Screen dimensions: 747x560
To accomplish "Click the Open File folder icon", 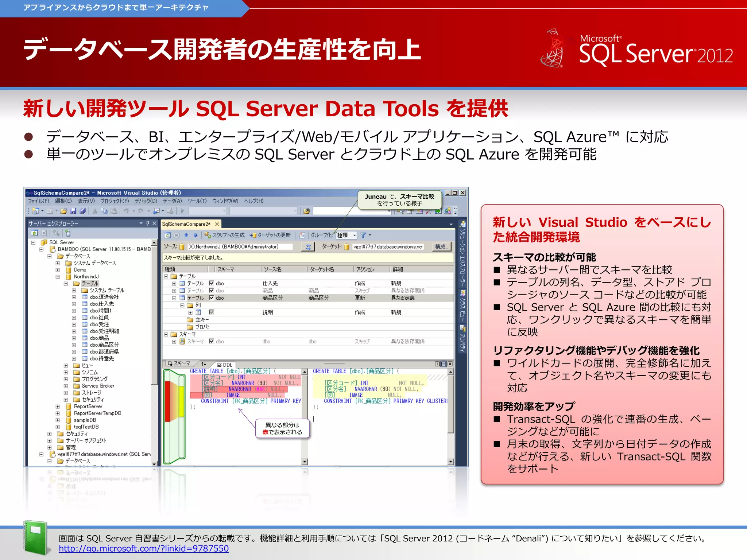I will point(64,211).
